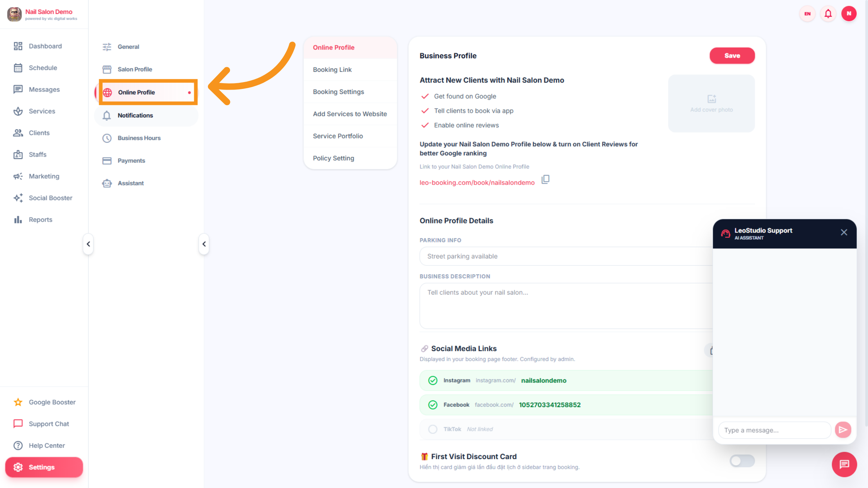The width and height of the screenshot is (868, 488).
Task: Open the leo-booking.com/book/nailsalondemo link
Action: (x=477, y=183)
